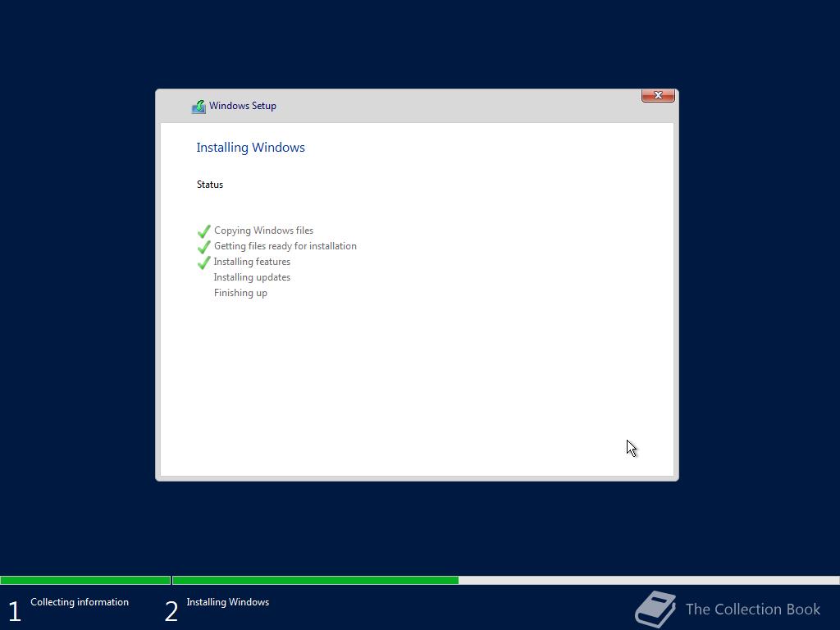Select the 'Installing updates' status line
This screenshot has height=630, width=840.
pyautogui.click(x=252, y=277)
